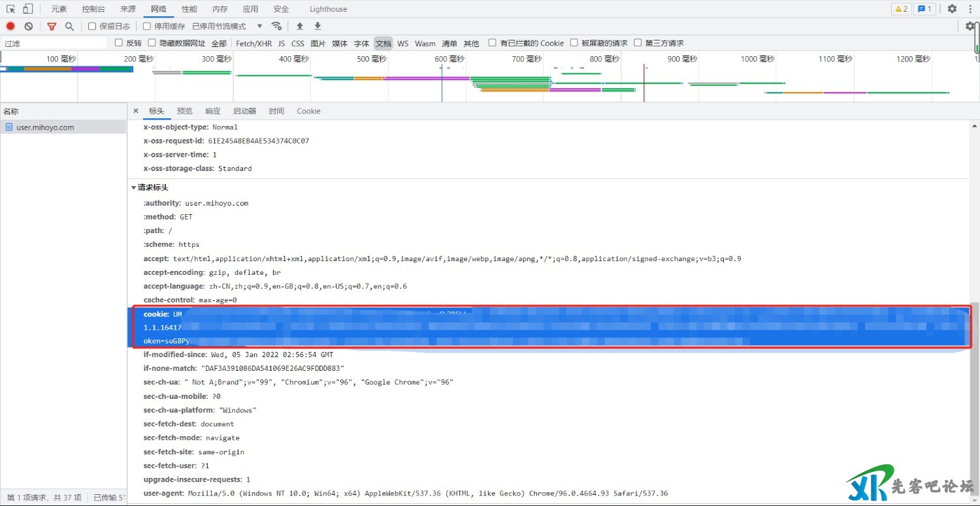The width and height of the screenshot is (980, 506).
Task: Switch to the 控制台 panel tab
Action: (93, 9)
